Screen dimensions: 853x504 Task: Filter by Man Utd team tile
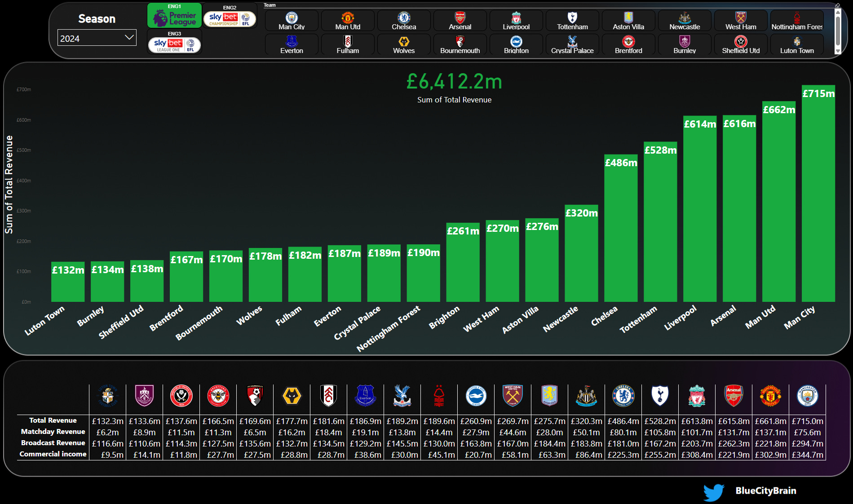coord(348,21)
